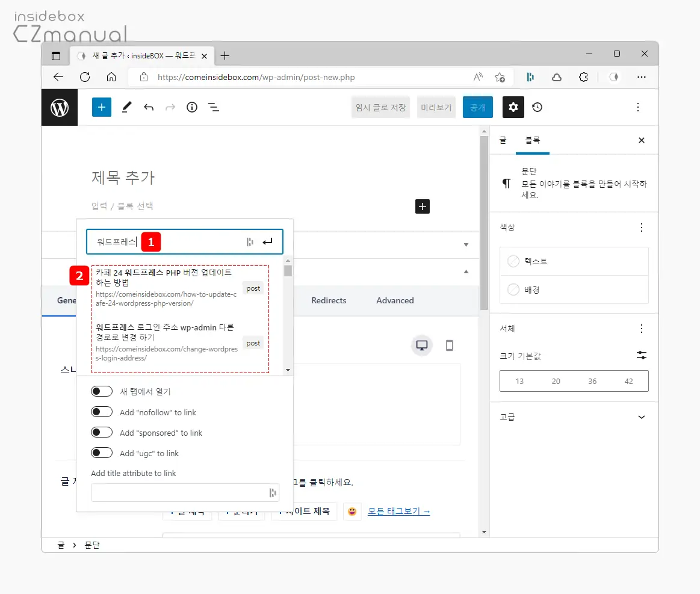Image resolution: width=700 pixels, height=594 pixels.
Task: Toggle Add "sponsored" to link
Action: pyautogui.click(x=102, y=433)
